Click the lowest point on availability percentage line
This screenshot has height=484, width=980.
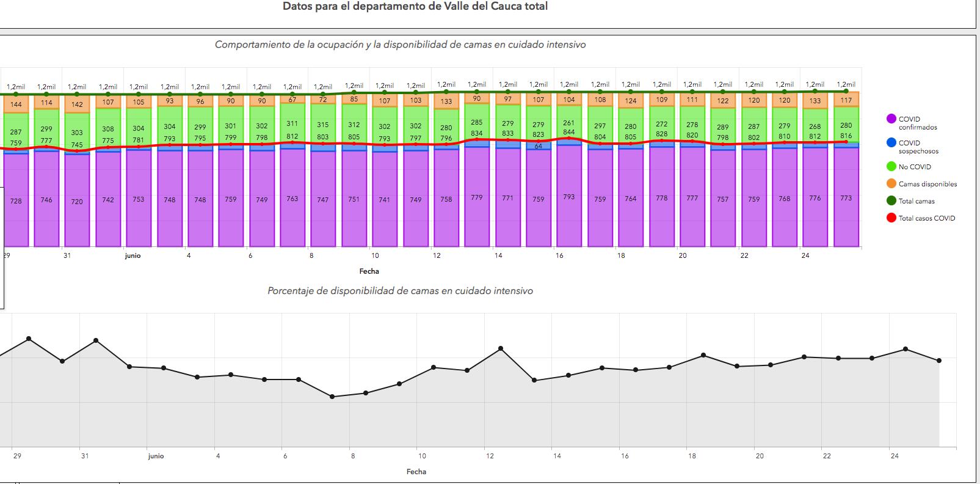tap(332, 397)
